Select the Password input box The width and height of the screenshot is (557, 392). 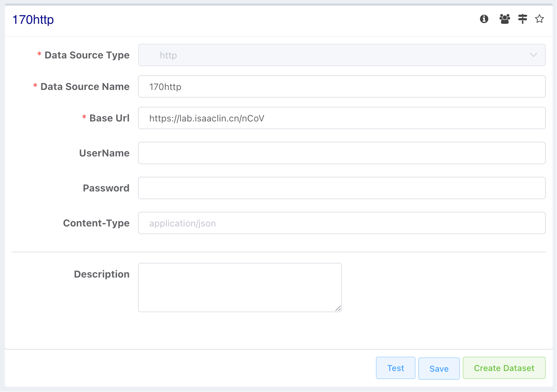click(342, 188)
